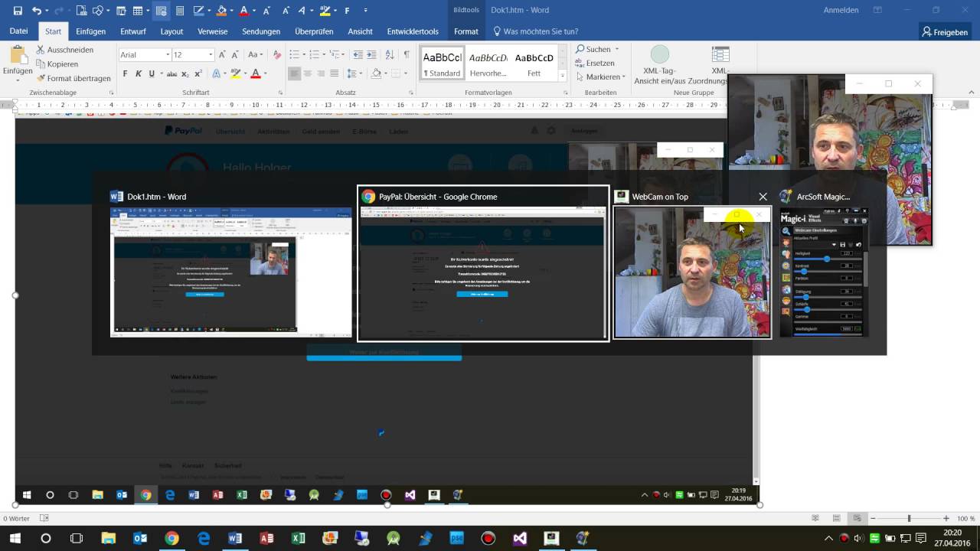Switch to the Layout tab
Screen dimensions: 980x551
(x=171, y=31)
